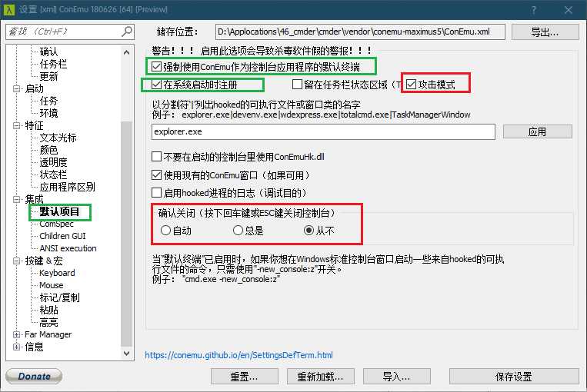Image resolution: width=587 pixels, height=392 pixels.
Task: Enable 不要在启动的控制台里使用ConEmuHk.dll checkbox
Action: (156, 156)
